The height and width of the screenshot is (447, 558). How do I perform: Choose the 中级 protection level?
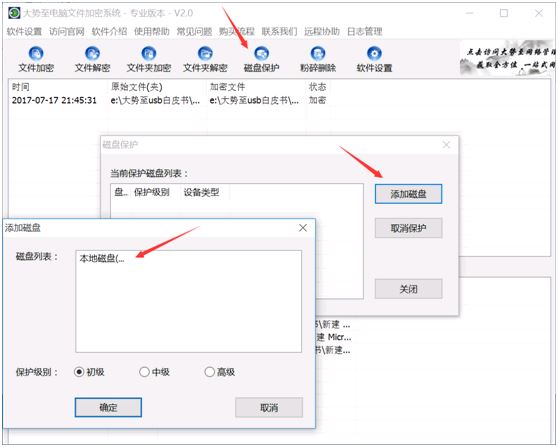click(154, 372)
